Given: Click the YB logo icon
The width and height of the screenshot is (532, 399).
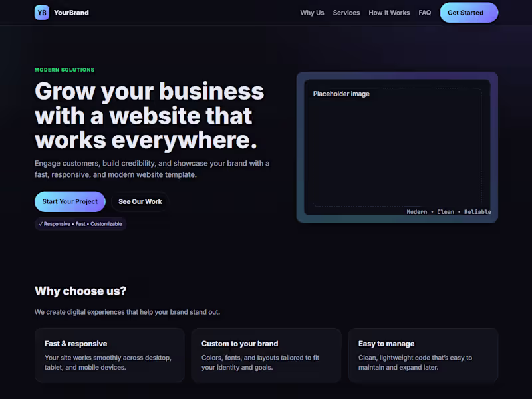Looking at the screenshot, I should (42, 12).
